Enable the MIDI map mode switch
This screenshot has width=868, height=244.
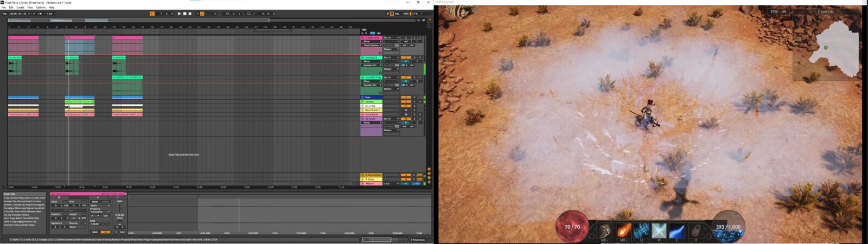[406, 14]
